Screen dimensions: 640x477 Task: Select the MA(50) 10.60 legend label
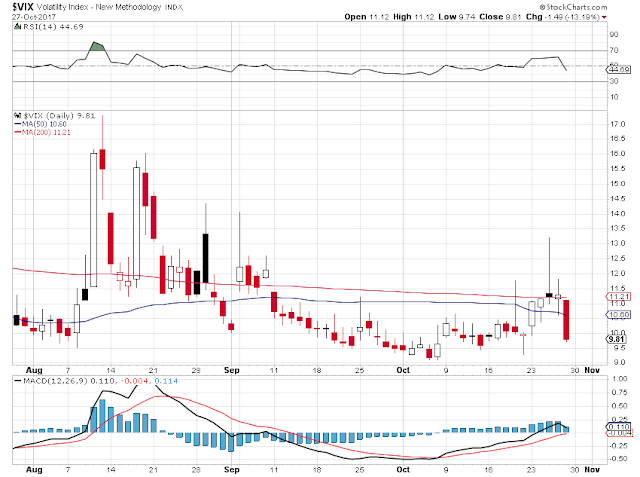click(44, 124)
